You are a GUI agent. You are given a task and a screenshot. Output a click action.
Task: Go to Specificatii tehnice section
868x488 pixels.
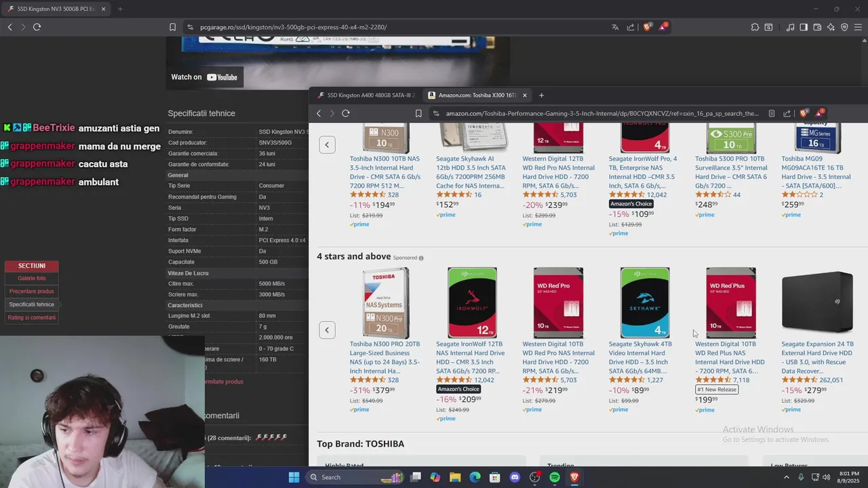(32, 304)
